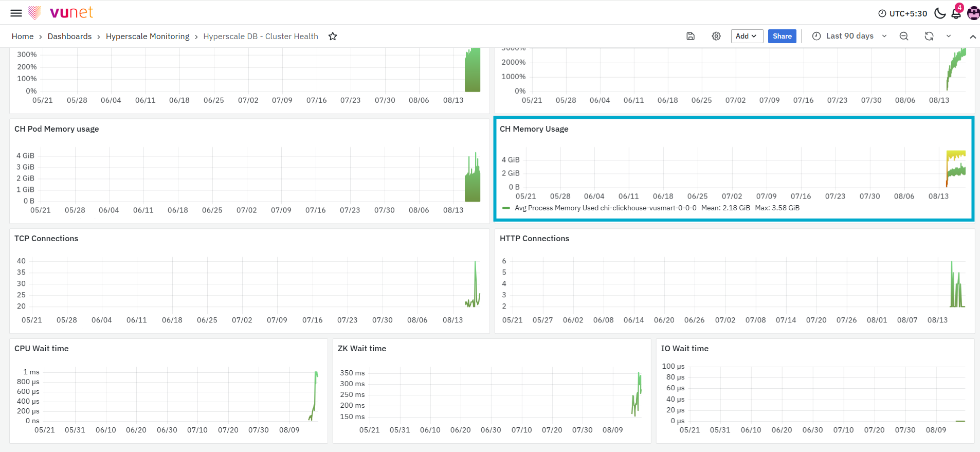
Task: Zoom out the time range
Action: pyautogui.click(x=904, y=36)
